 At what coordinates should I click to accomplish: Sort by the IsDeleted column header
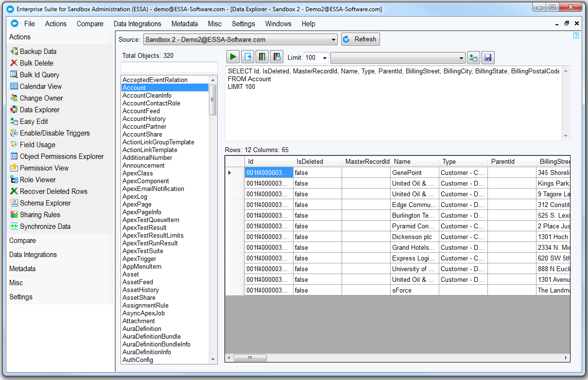(317, 161)
